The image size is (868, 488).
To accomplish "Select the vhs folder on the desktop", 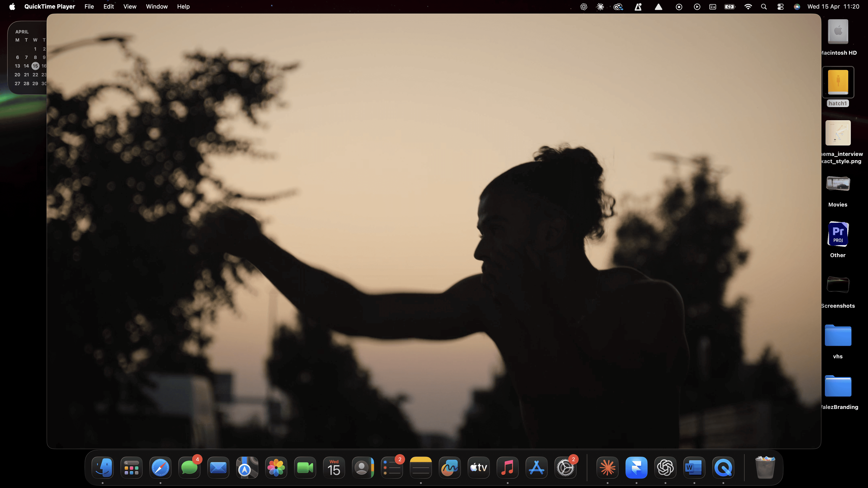I will tap(838, 336).
